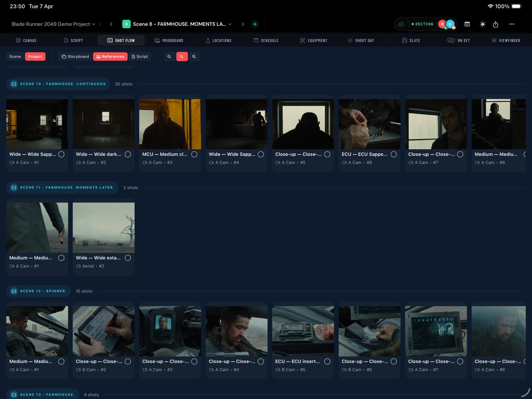This screenshot has height=399, width=532.
Task: Open the Equipment panel
Action: click(314, 40)
